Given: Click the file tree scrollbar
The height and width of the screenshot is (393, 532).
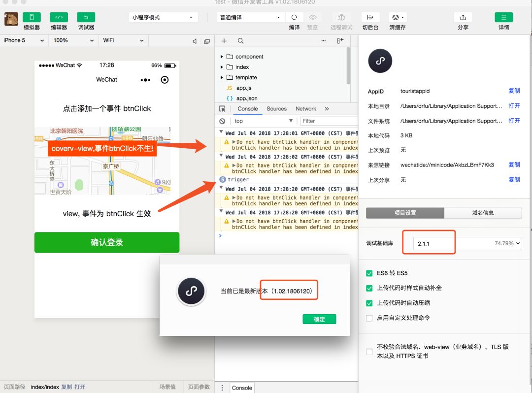Looking at the screenshot, I should pyautogui.click(x=348, y=66).
